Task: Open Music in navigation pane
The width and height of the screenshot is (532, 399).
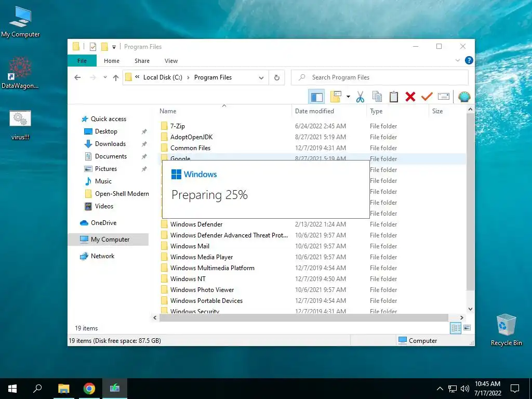Action: (x=103, y=181)
